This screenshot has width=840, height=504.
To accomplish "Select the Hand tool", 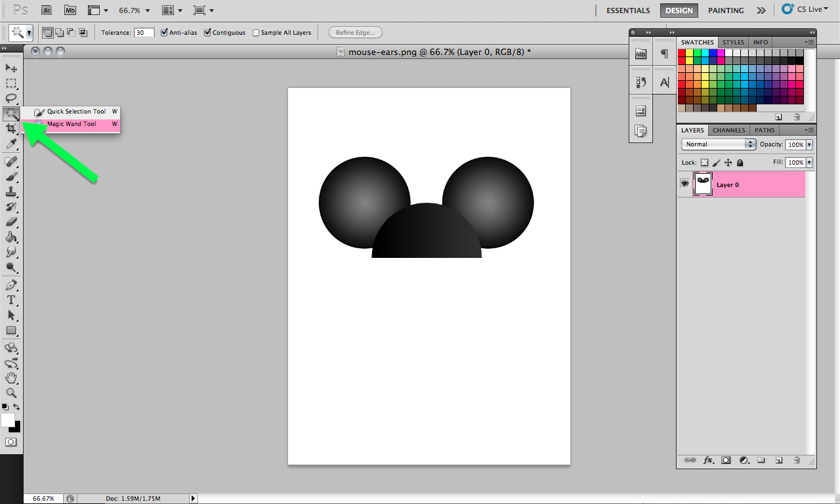I will coord(11,378).
